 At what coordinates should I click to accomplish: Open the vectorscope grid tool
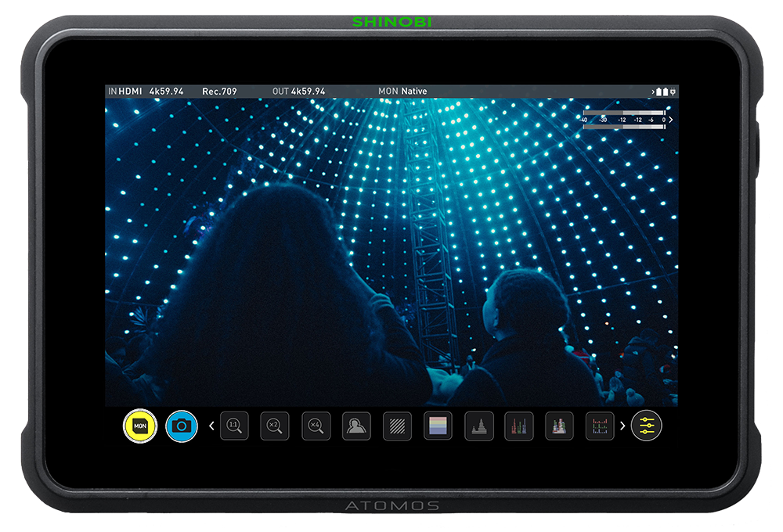600,426
